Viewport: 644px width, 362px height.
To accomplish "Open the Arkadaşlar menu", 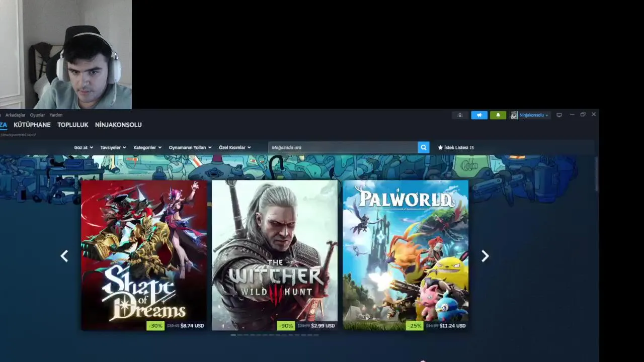I will 15,115.
